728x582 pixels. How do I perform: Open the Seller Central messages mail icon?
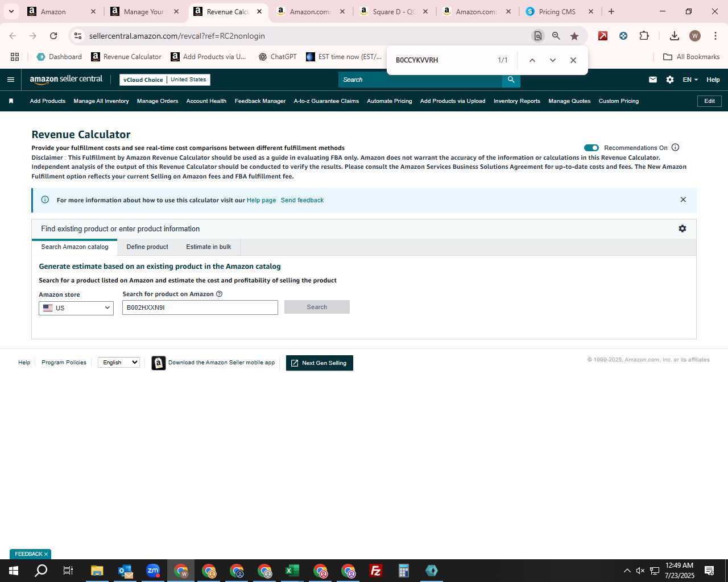653,80
